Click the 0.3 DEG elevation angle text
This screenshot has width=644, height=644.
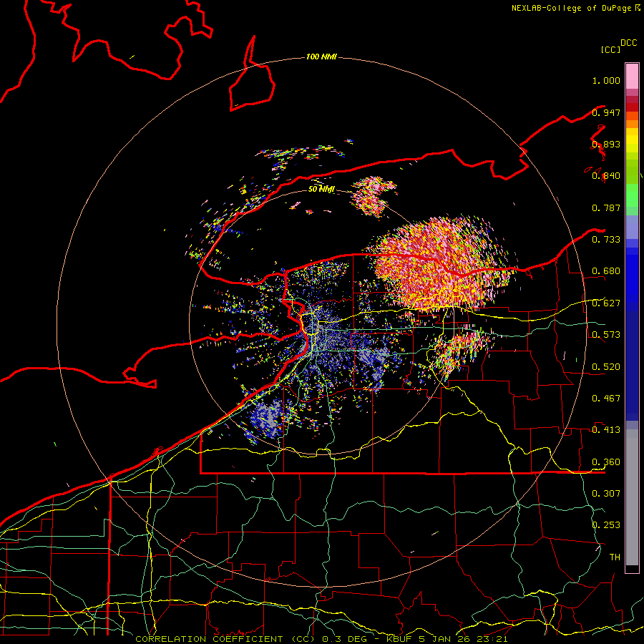point(344,639)
